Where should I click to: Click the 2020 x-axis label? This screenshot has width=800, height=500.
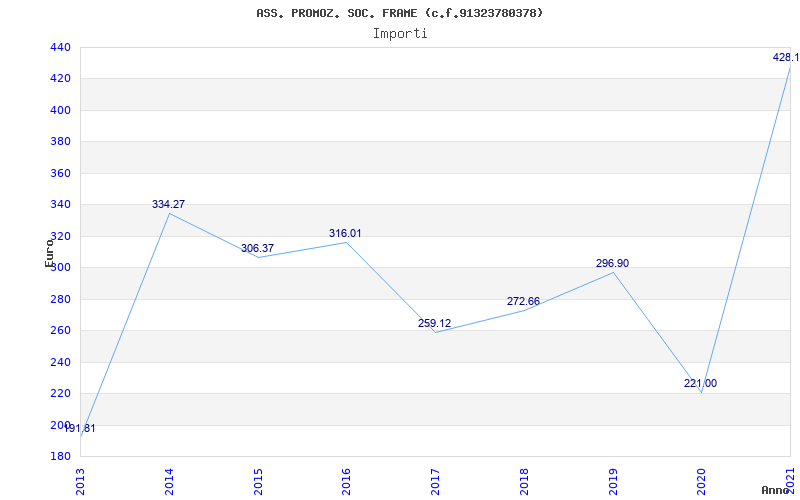[x=702, y=482]
